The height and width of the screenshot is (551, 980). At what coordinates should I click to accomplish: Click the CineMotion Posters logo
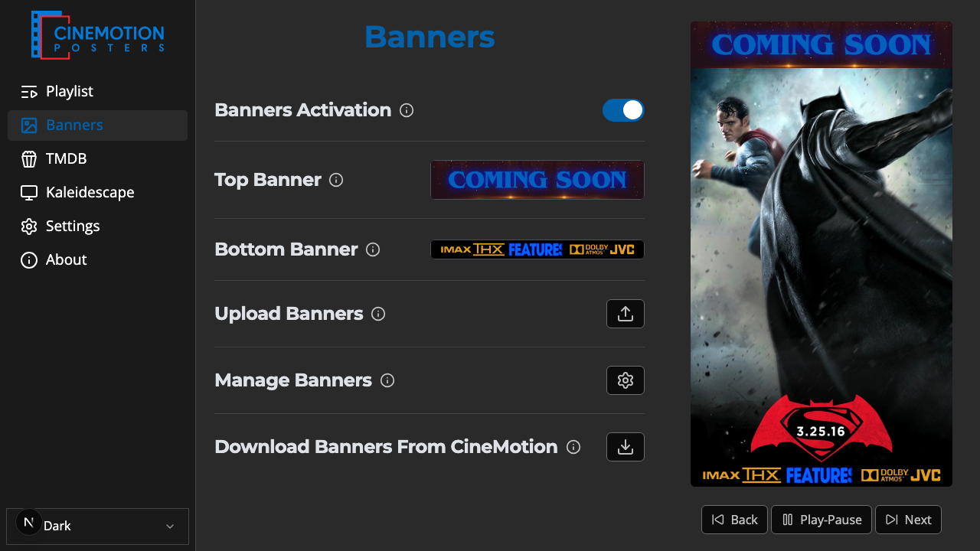point(97,34)
